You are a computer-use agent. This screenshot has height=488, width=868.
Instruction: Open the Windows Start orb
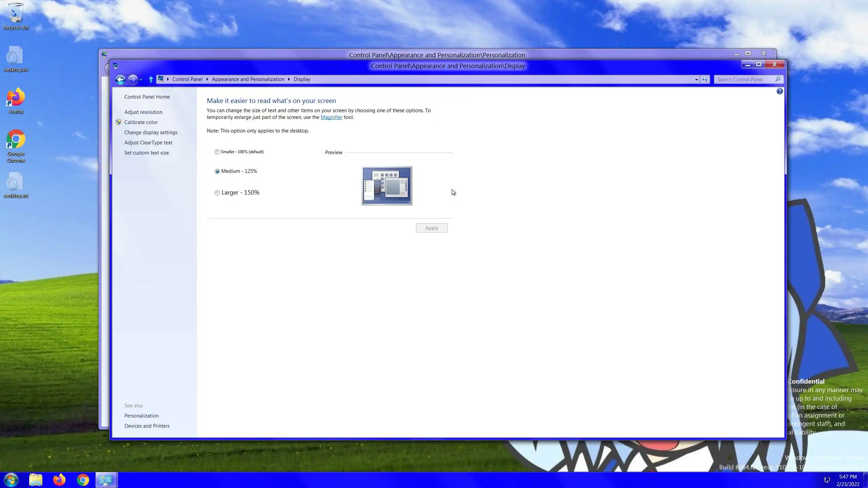pos(11,480)
